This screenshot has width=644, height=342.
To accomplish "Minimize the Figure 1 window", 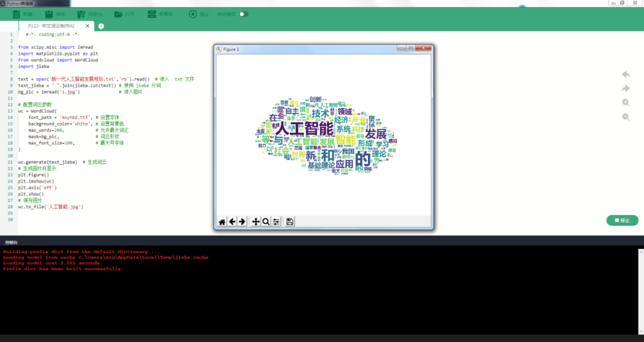I will (402, 48).
